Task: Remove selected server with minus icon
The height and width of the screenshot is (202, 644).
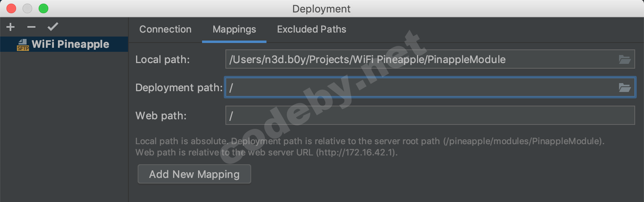Action: pyautogui.click(x=31, y=27)
